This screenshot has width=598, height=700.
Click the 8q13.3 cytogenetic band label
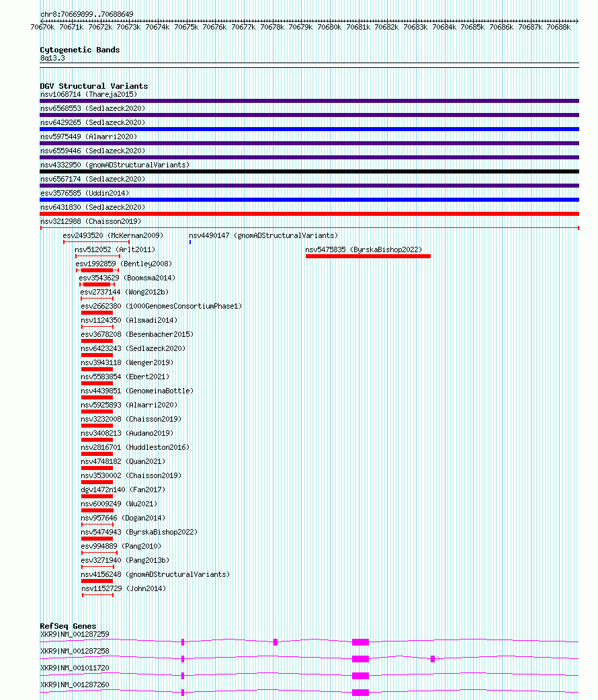(x=52, y=58)
